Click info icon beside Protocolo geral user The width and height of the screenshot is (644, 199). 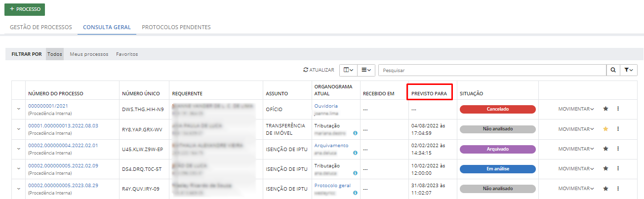pos(355,193)
